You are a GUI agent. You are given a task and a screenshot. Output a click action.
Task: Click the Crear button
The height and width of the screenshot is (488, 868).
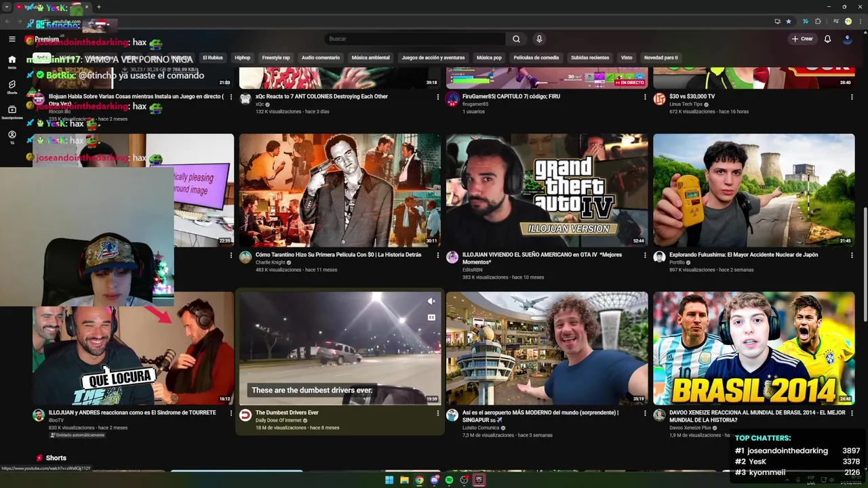pyautogui.click(x=802, y=39)
